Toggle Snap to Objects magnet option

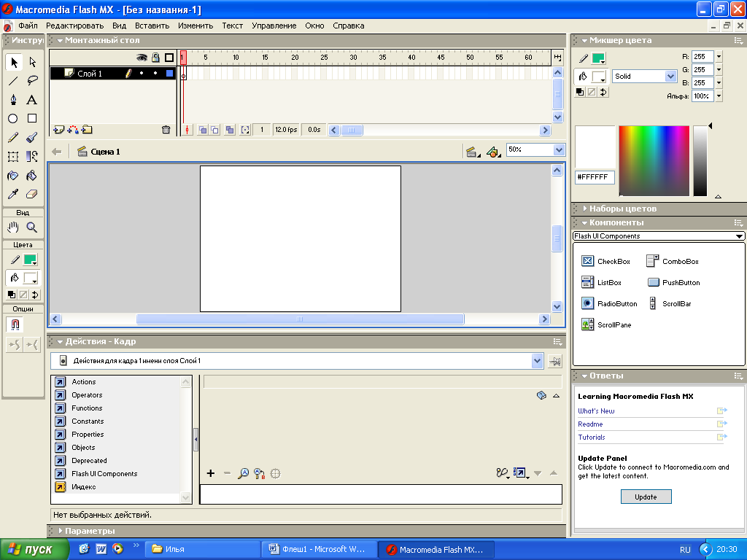coord(15,324)
